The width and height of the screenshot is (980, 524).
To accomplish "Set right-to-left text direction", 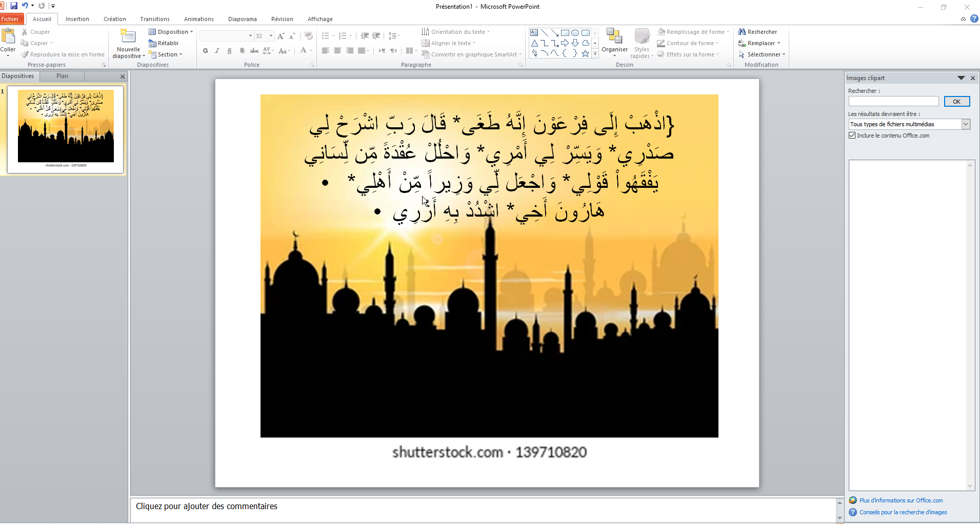I will point(394,51).
